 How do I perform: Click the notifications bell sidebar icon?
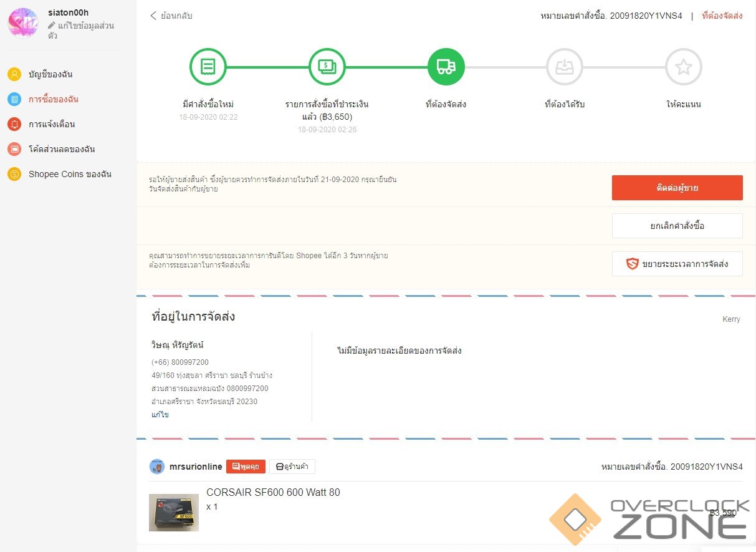pos(14,124)
